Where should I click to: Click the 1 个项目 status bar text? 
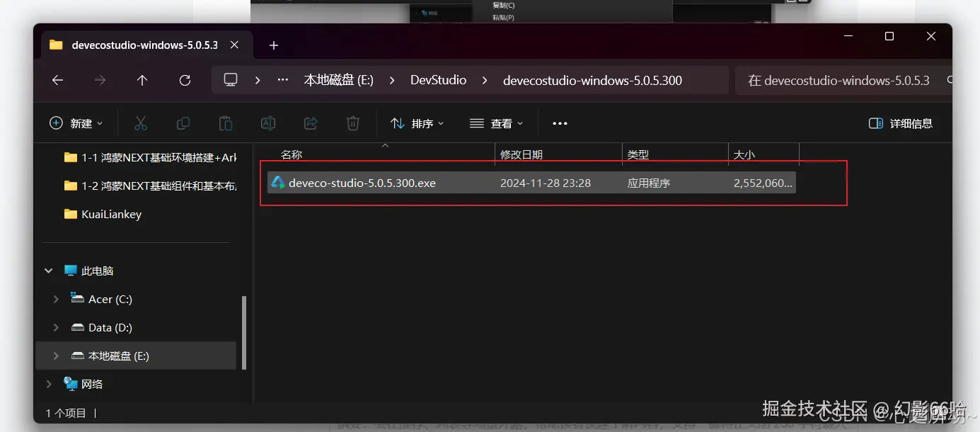(66, 412)
